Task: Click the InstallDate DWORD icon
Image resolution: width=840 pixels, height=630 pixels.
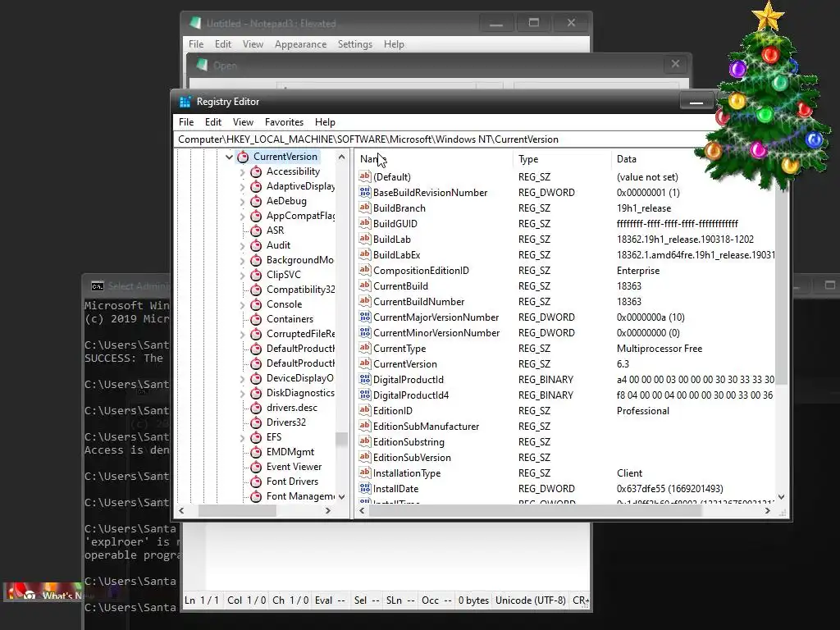Action: (365, 487)
